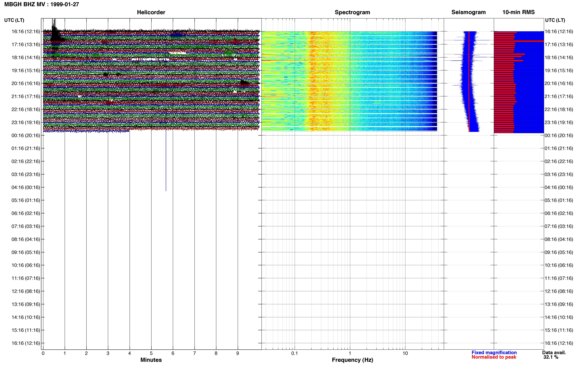Click left time label '00:16 (20:16)'
The height and width of the screenshot is (368, 588).
[26, 135]
